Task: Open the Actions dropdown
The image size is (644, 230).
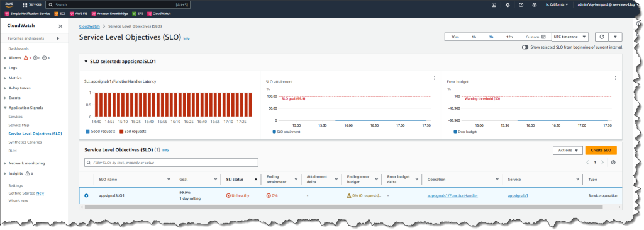Action: pyautogui.click(x=568, y=150)
